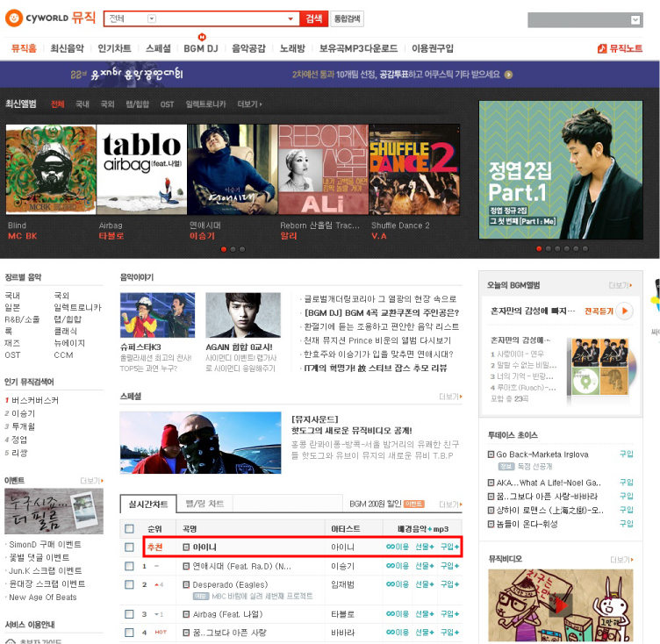Viewport: 660px width, 644px height.
Task: Click the song icon beside Airbag (Feat. 나얼)
Action: point(186,614)
